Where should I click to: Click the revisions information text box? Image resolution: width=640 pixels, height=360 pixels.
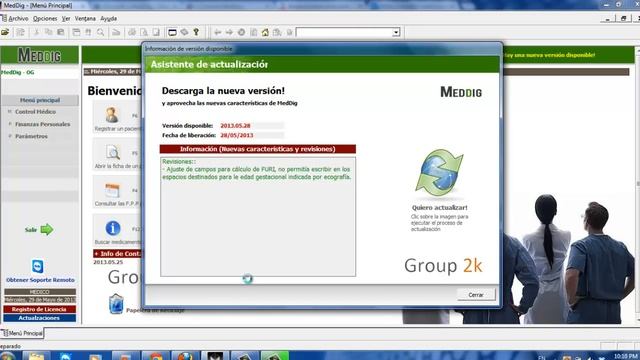pyautogui.click(x=258, y=217)
